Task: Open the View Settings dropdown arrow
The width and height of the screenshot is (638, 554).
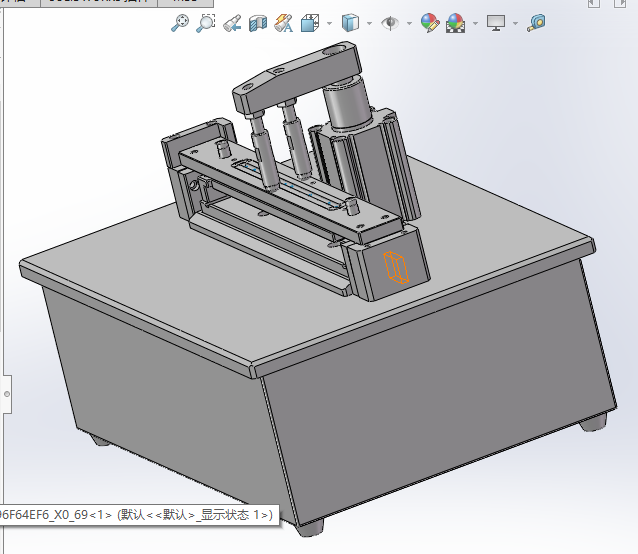Action: tap(515, 23)
